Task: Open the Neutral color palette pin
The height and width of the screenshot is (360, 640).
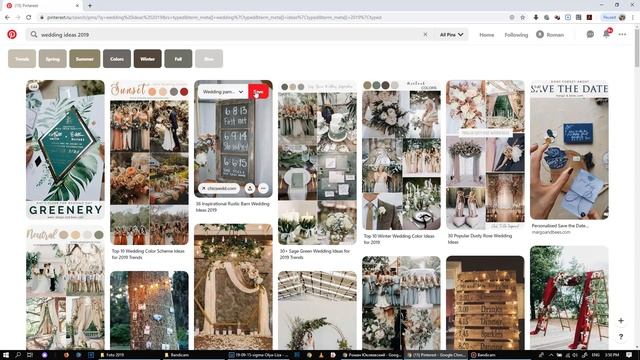Action: pos(65,287)
